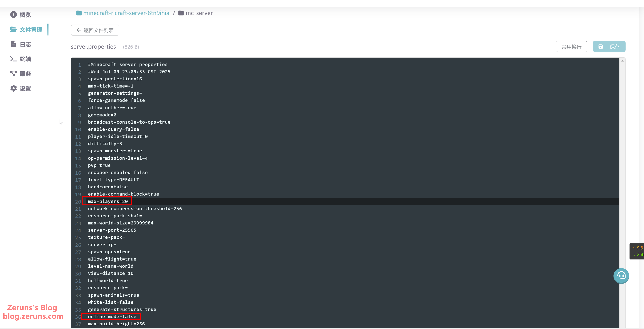Click the file management folder icon
The width and height of the screenshot is (644, 329).
pyautogui.click(x=14, y=30)
